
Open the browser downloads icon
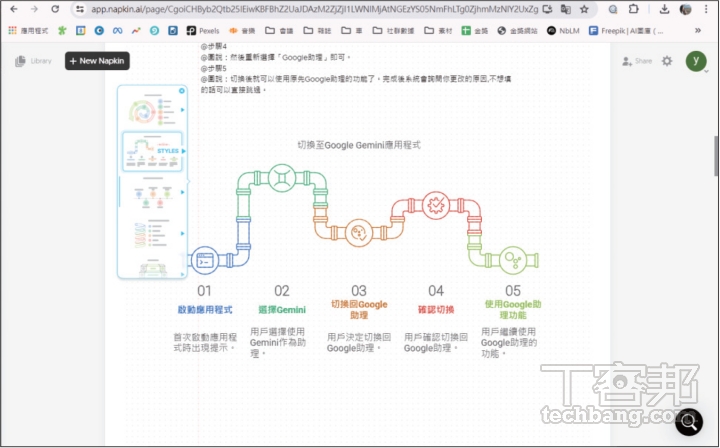click(x=664, y=9)
